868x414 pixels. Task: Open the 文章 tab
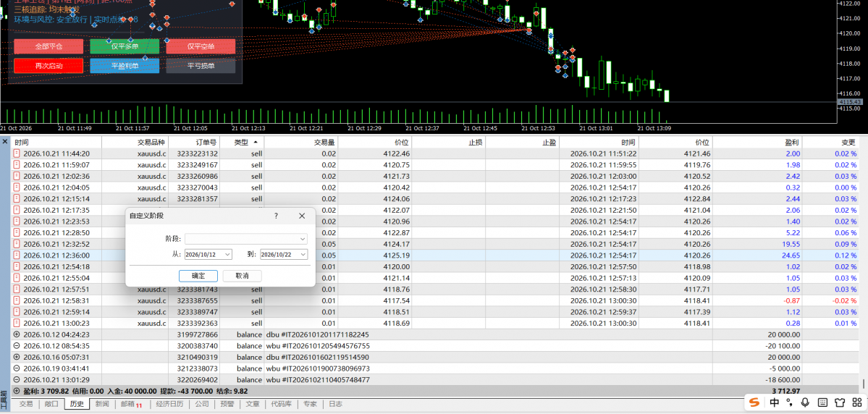point(253,404)
